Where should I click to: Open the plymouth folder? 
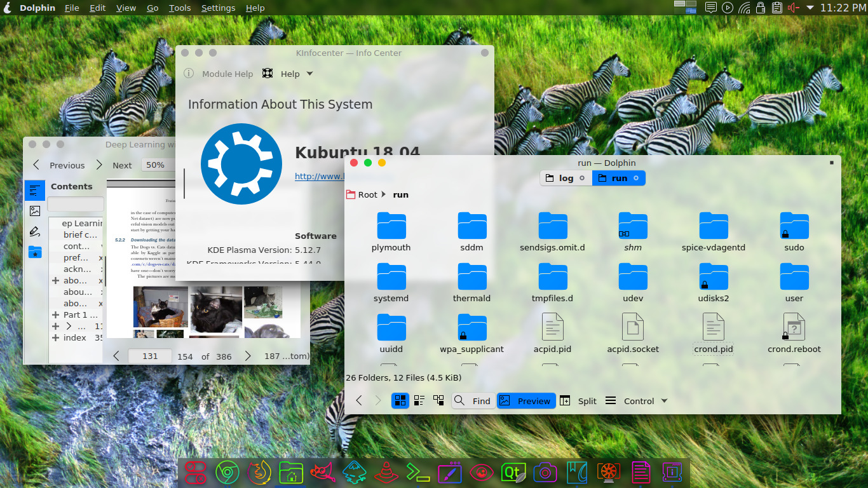[x=391, y=233]
